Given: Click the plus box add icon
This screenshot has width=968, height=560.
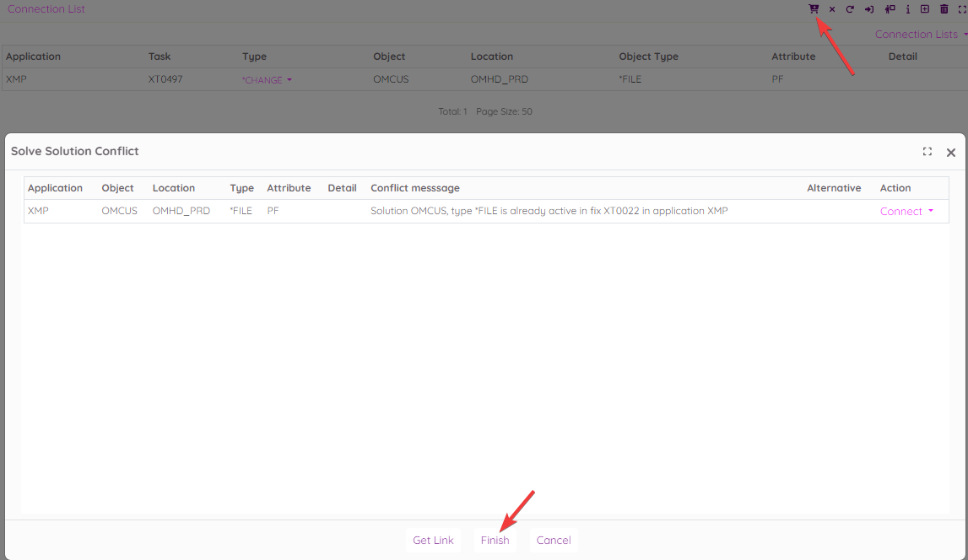Looking at the screenshot, I should click(925, 9).
